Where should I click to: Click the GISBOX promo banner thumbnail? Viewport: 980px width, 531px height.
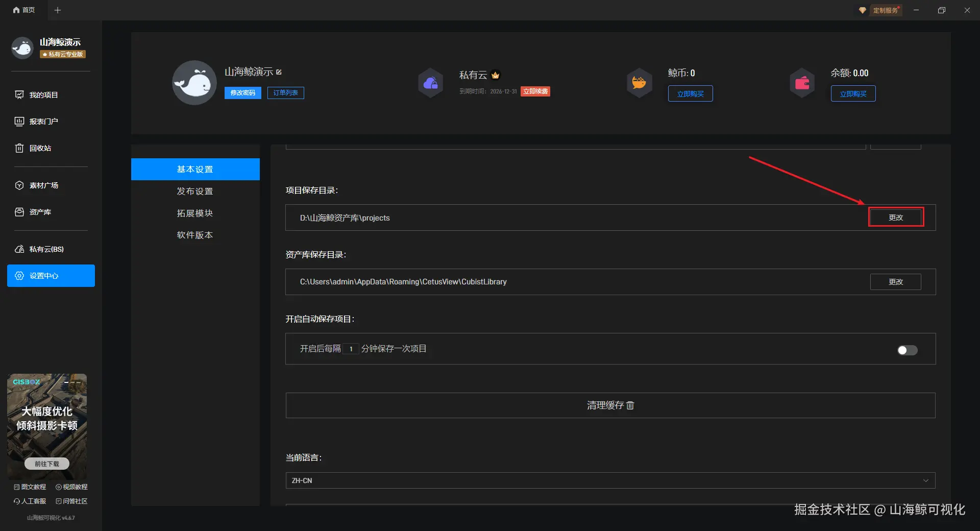(47, 426)
